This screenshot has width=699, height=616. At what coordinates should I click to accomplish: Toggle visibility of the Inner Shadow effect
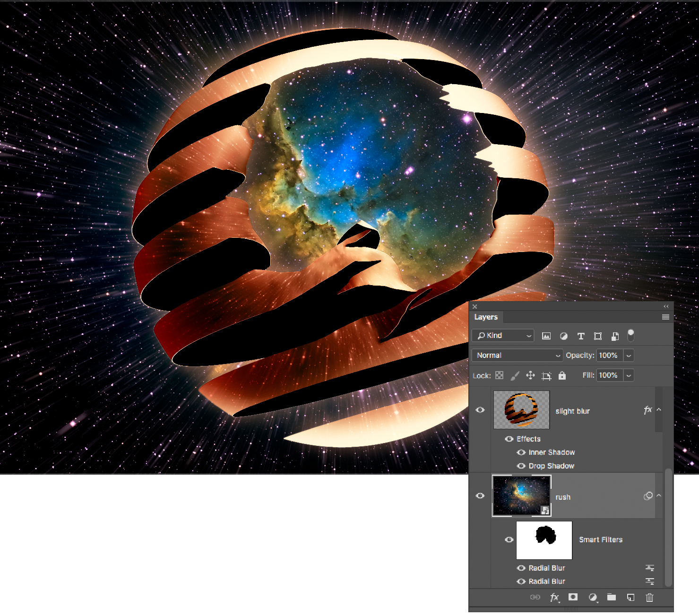coord(521,452)
